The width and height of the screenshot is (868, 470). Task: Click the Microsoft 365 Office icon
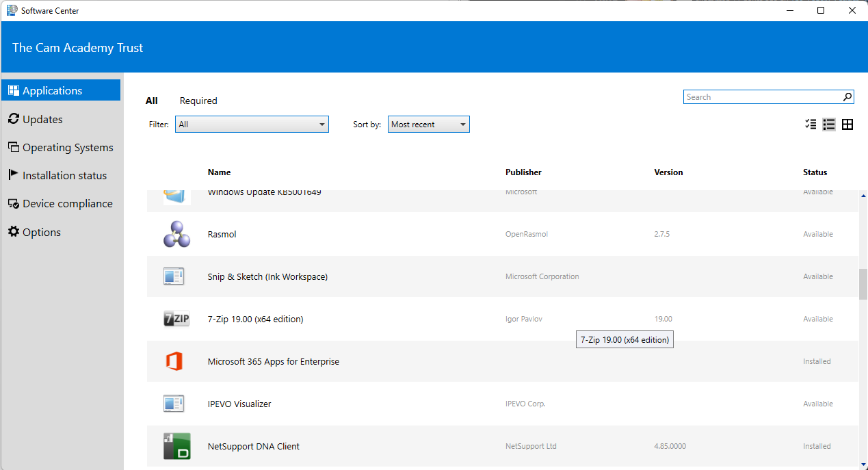(x=174, y=361)
